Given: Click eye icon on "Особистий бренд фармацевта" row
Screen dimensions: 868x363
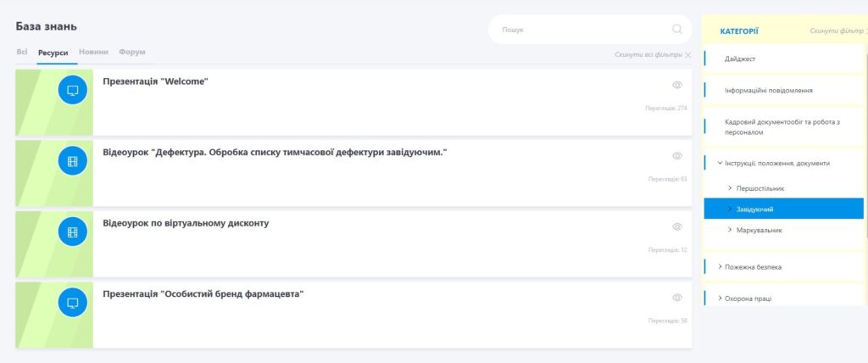Looking at the screenshot, I should coord(677,298).
